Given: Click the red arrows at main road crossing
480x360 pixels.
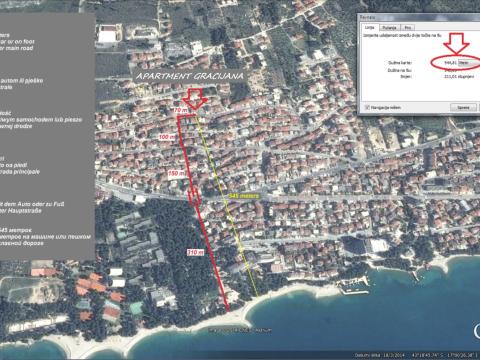Looking at the screenshot, I should tap(194, 196).
